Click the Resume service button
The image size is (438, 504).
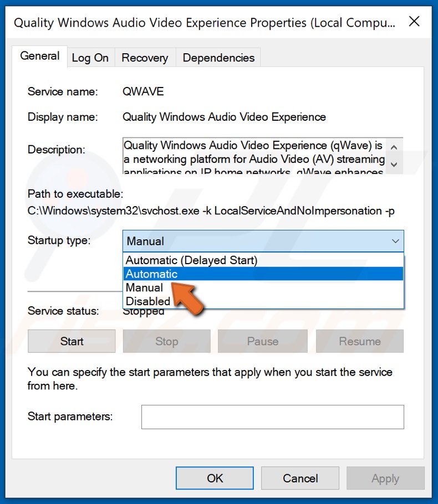[x=360, y=341]
